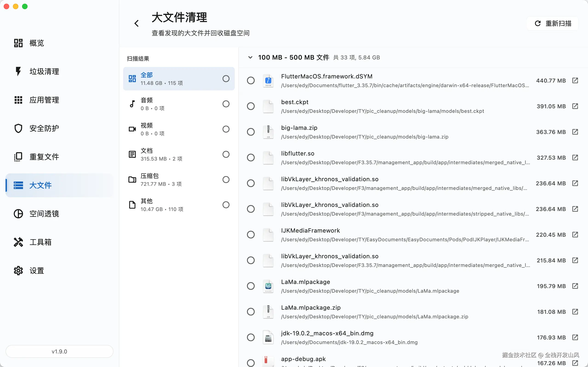The width and height of the screenshot is (588, 367).
Task: Select the FlutterMacOS.framework.dSYM radio button
Action: pos(251,80)
